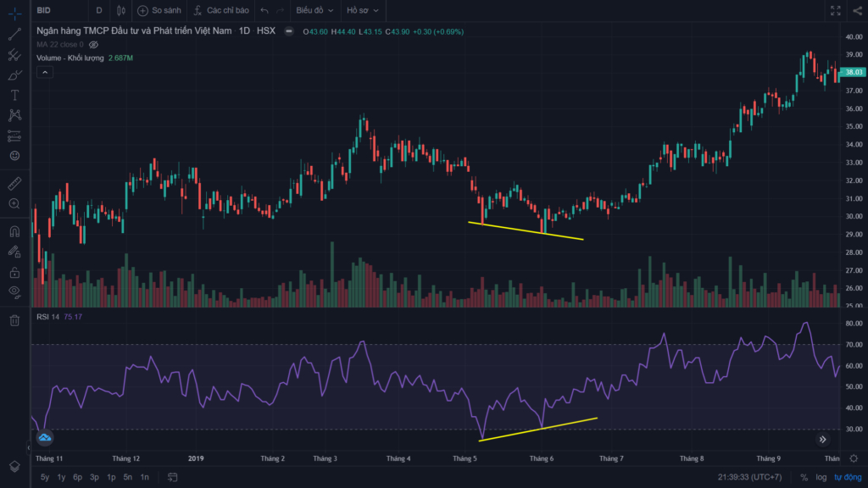The height and width of the screenshot is (488, 868).
Task: Redo the last chart action
Action: (280, 10)
